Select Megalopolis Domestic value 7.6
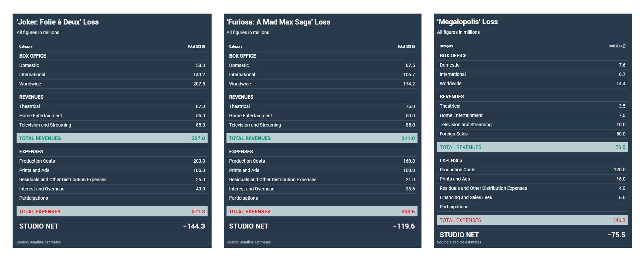The width and height of the screenshot is (644, 261). coord(622,65)
